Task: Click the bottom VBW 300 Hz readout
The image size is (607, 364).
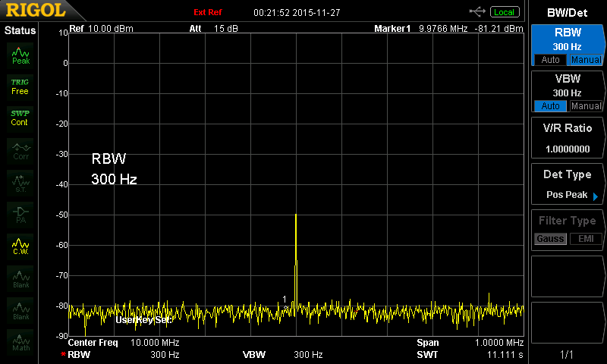Action: tap(282, 355)
